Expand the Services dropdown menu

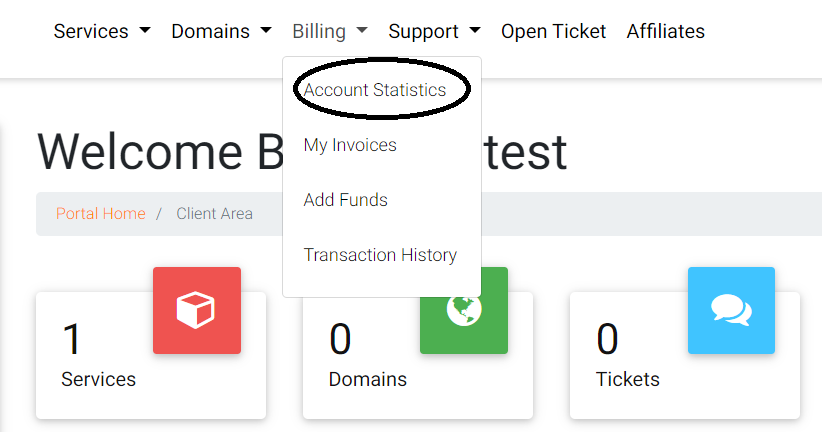point(102,31)
